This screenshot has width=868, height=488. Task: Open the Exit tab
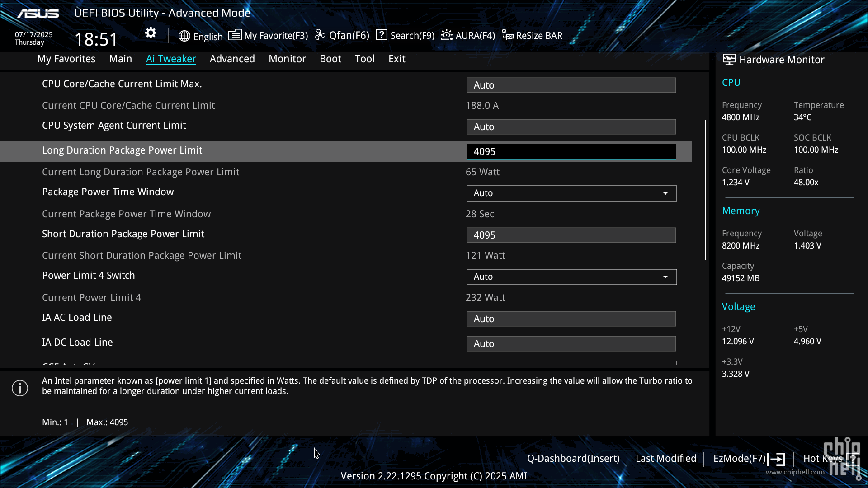(397, 59)
